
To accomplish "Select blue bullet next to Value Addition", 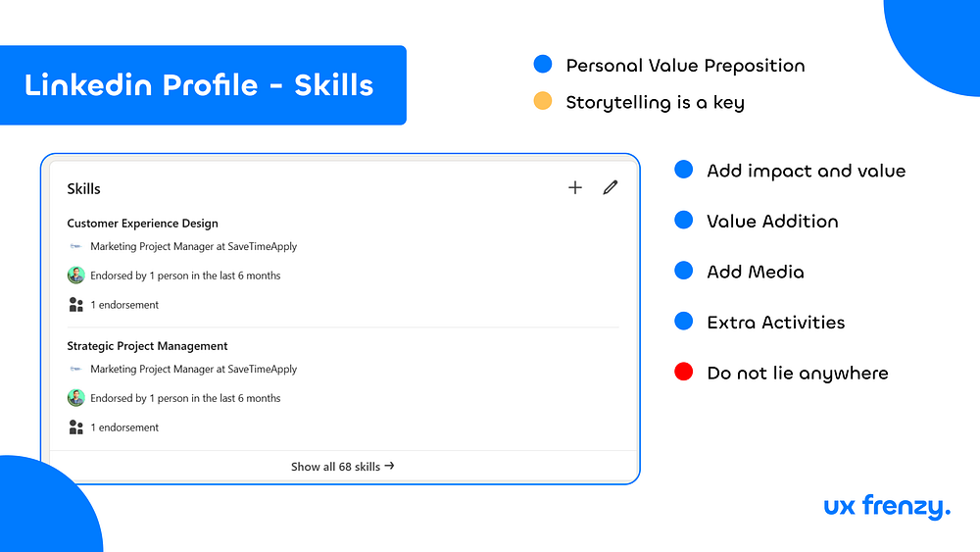I will 684,220.
